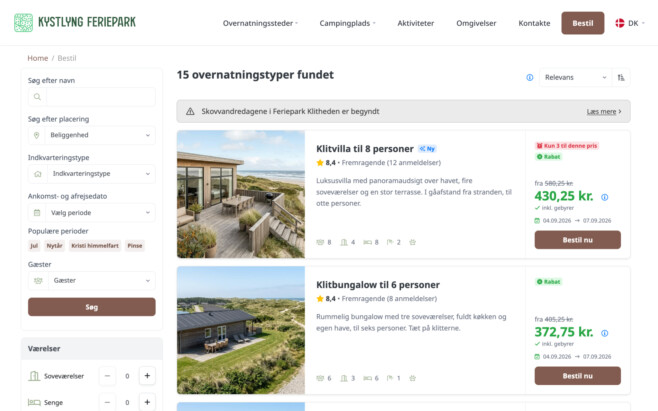Click the Bestil button in the header
This screenshot has height=411, width=658.
[583, 23]
